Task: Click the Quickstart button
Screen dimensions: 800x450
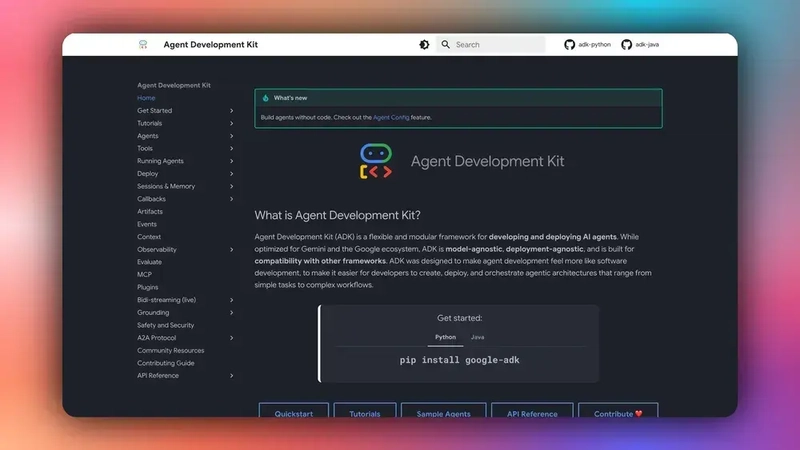Action: tap(293, 411)
